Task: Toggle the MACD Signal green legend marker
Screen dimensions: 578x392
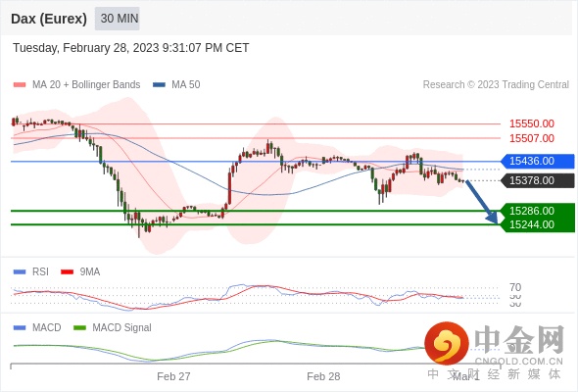Action: coord(79,328)
